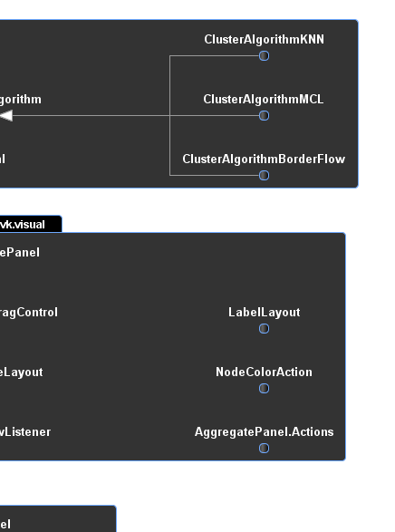Click the AggregatePanel.Actions class label
Screen dimensions: 395x532
[x=265, y=432]
